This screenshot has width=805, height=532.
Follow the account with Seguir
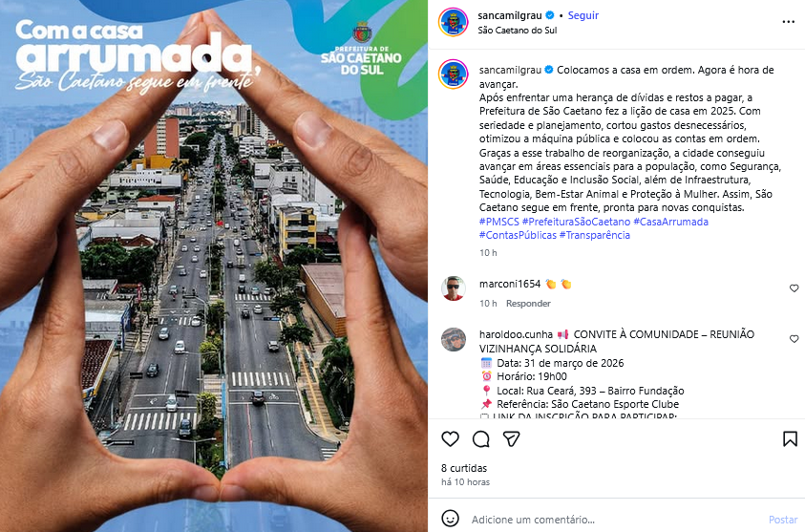[583, 15]
